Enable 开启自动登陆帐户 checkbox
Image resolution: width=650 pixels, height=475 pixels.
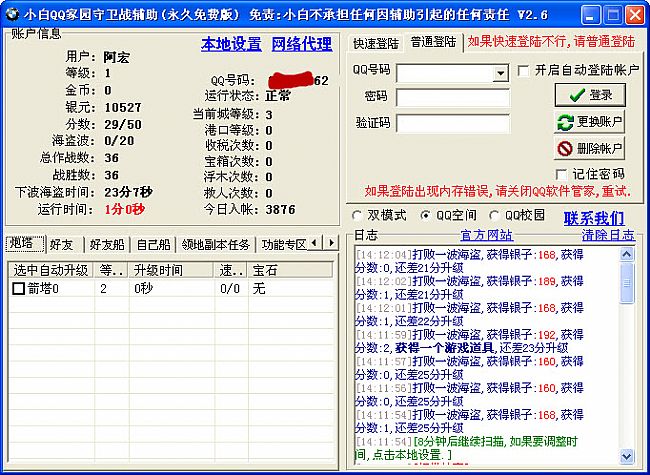[x=524, y=70]
